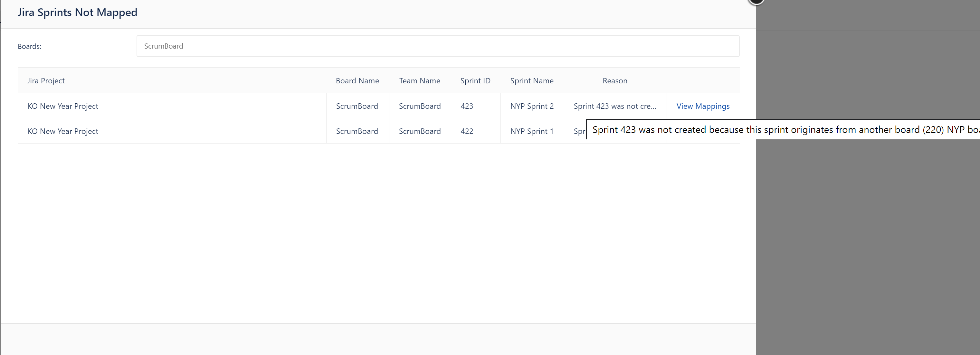Click the Boards filter input showing ScrumBoard
The height and width of the screenshot is (355, 980).
tap(437, 46)
